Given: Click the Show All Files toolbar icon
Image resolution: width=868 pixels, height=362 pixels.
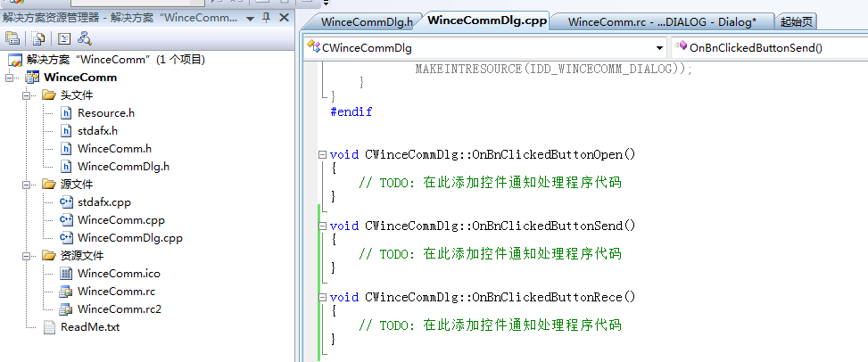Looking at the screenshot, I should tap(38, 37).
